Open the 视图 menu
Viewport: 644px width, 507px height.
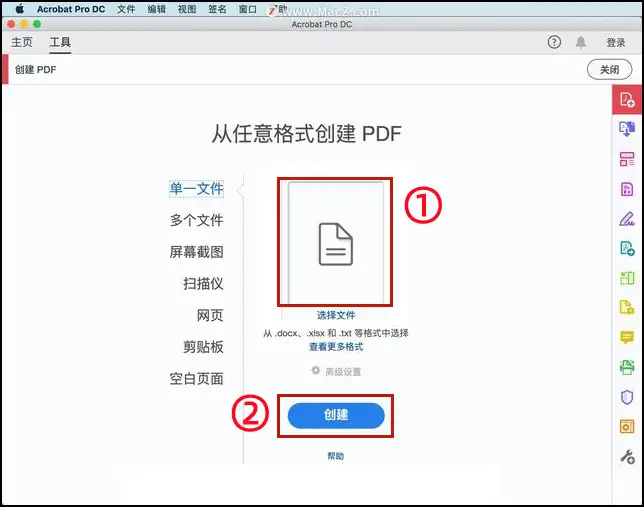[187, 9]
